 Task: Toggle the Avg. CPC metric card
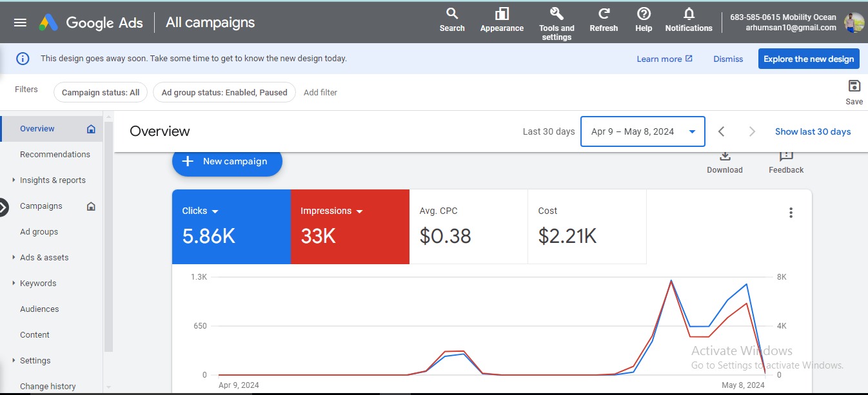click(x=468, y=227)
